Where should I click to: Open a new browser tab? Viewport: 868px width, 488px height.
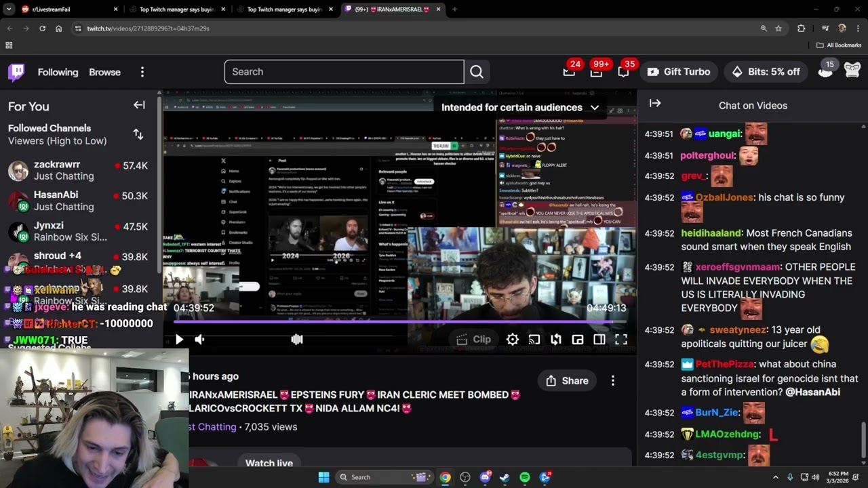click(x=454, y=9)
